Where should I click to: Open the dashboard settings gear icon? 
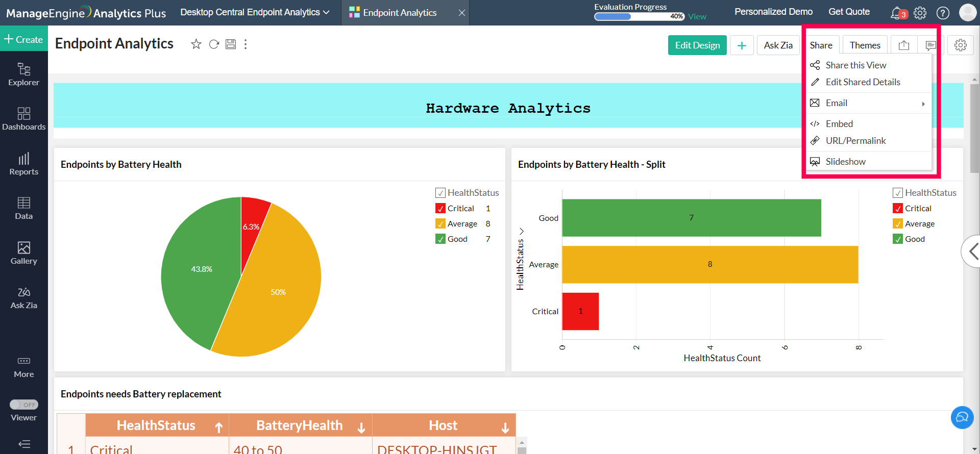(x=961, y=45)
